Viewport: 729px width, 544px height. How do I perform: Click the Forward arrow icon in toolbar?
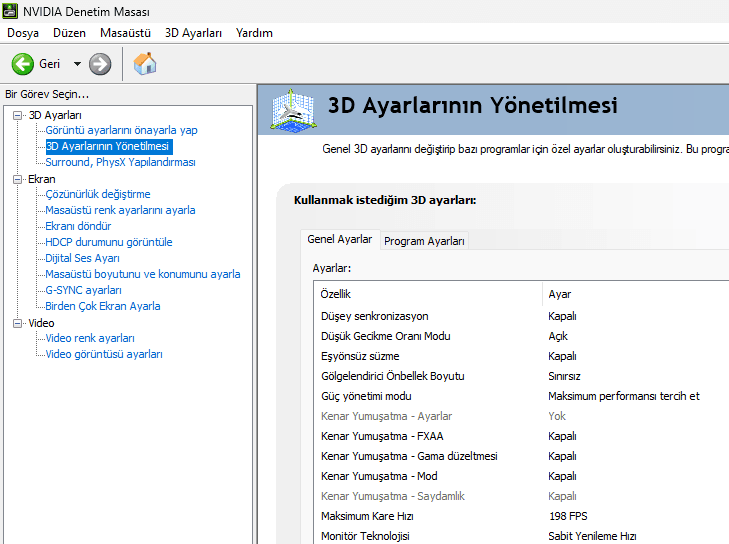[x=100, y=64]
